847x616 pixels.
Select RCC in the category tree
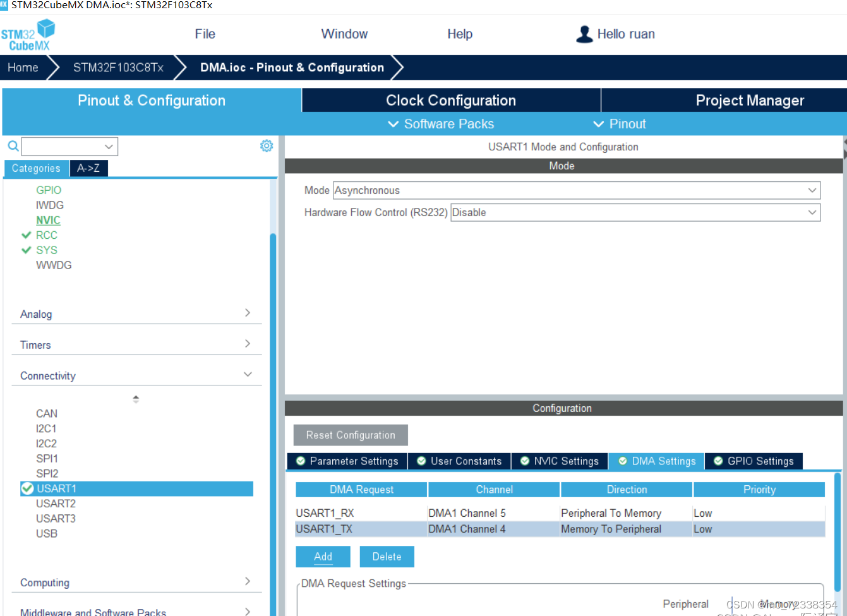pos(47,235)
